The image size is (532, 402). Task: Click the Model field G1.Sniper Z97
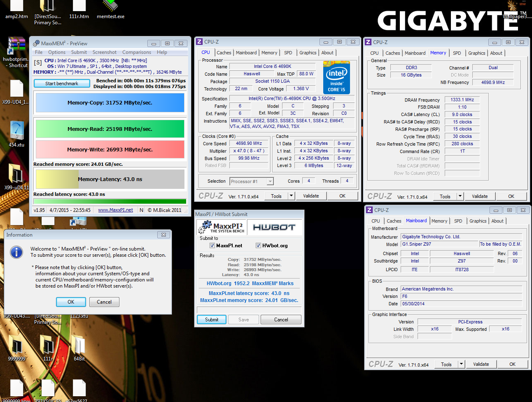(440, 244)
